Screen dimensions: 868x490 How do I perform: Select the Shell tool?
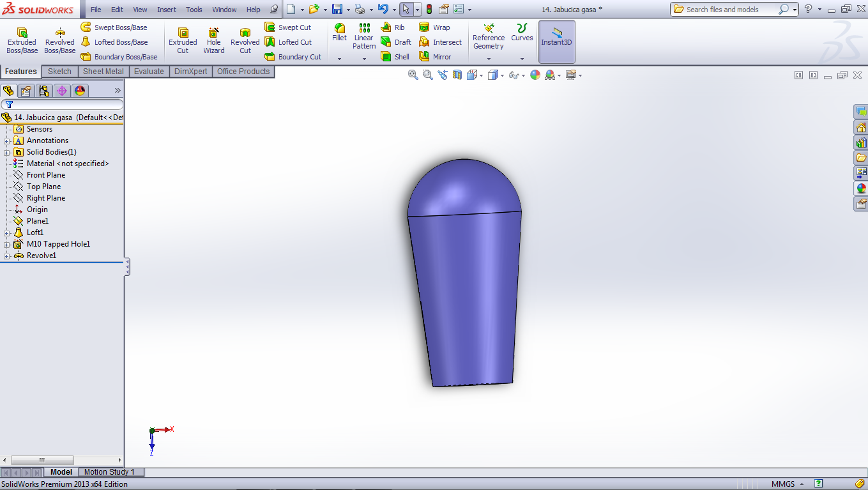pos(395,57)
